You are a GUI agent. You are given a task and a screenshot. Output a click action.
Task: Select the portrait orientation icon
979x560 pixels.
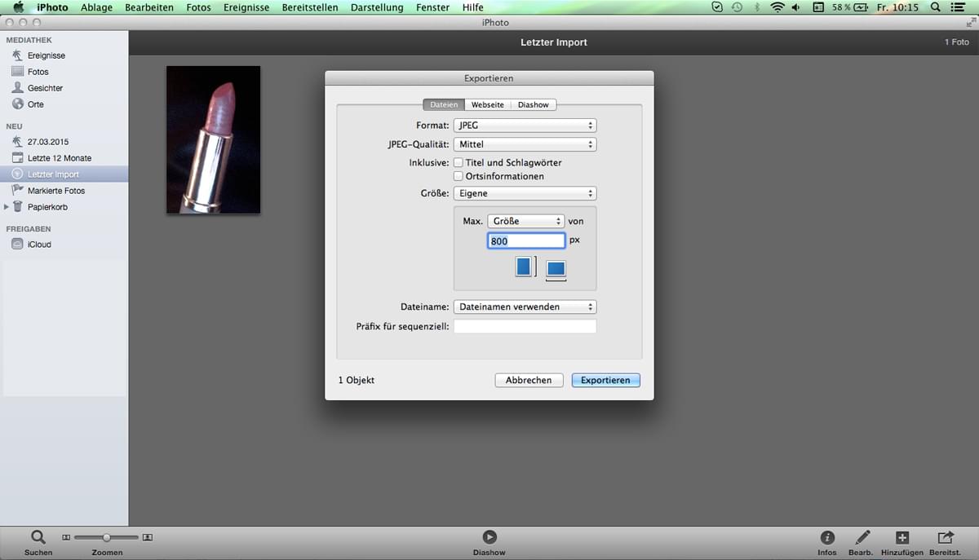(x=524, y=267)
